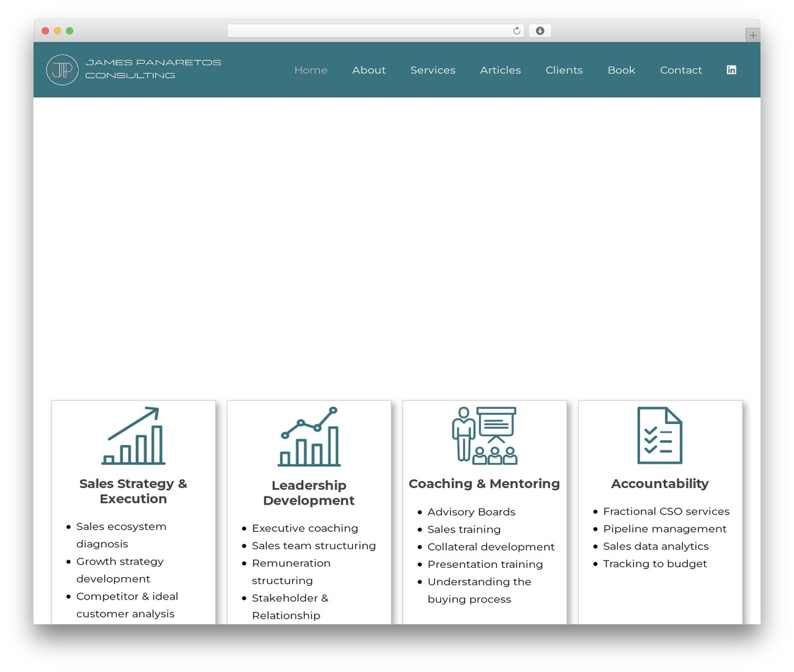Click Stakeholder & Relationship list item
Viewport: 794px width, 672px height.
pyautogui.click(x=290, y=606)
